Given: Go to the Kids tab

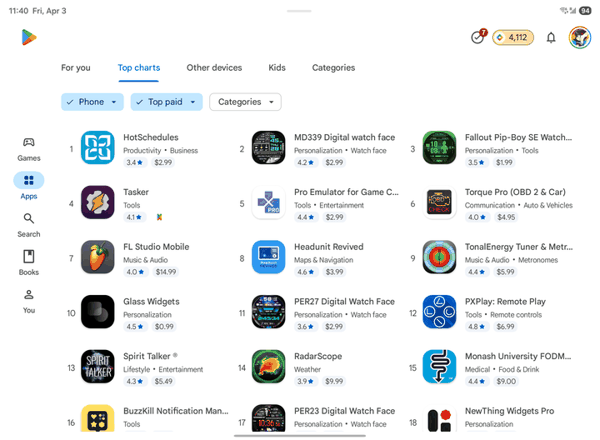Looking at the screenshot, I should tap(277, 68).
